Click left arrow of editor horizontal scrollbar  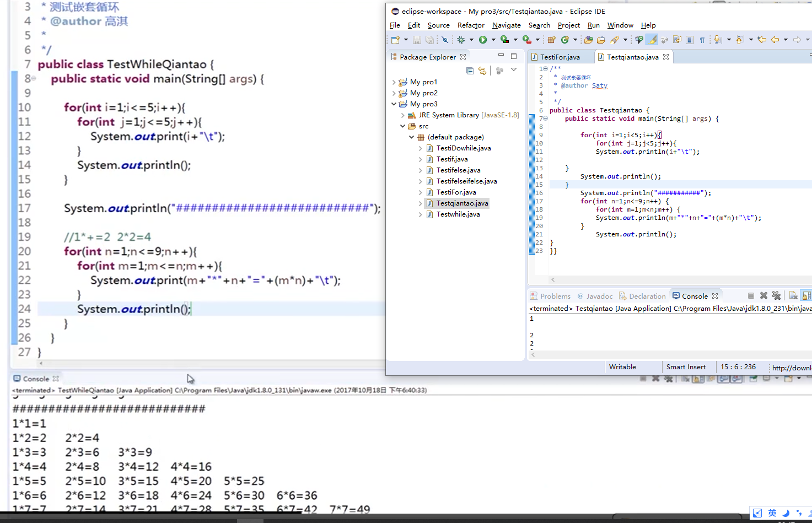click(x=553, y=279)
